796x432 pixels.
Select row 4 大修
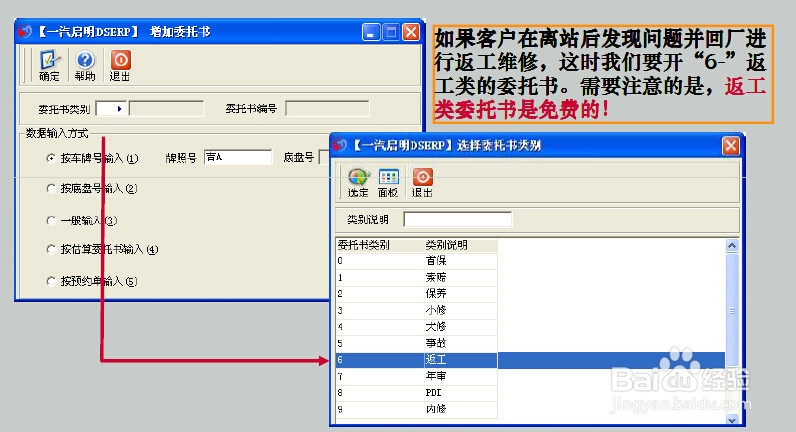[x=416, y=327]
